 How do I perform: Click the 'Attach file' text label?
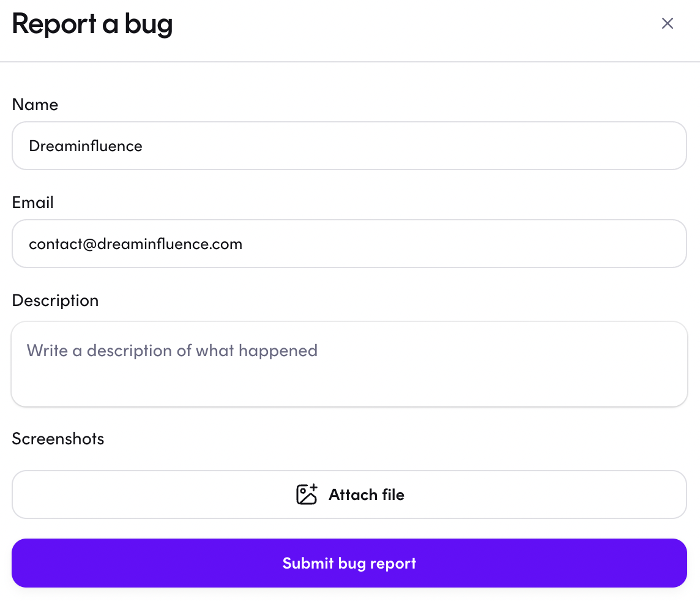tap(367, 495)
